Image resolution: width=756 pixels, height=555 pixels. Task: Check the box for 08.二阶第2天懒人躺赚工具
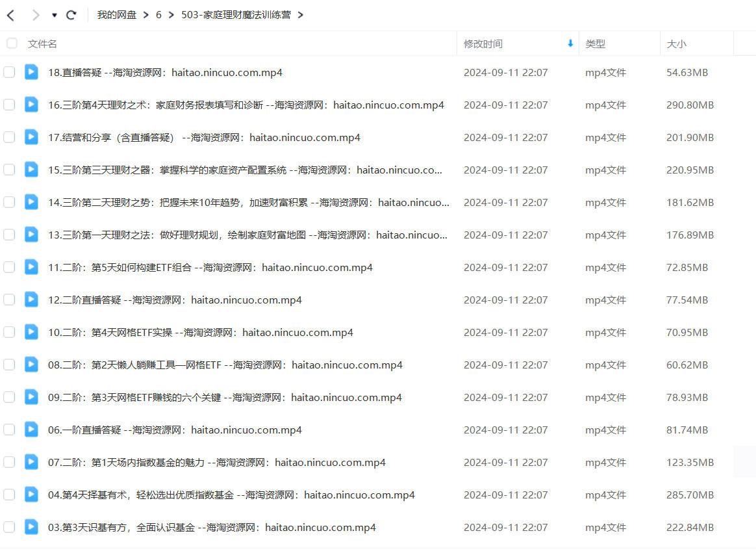point(9,365)
